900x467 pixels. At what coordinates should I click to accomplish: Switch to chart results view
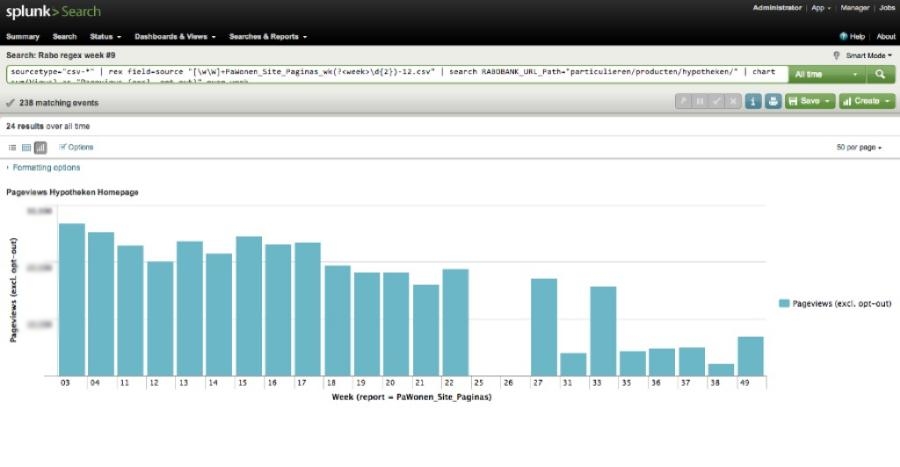(40, 148)
